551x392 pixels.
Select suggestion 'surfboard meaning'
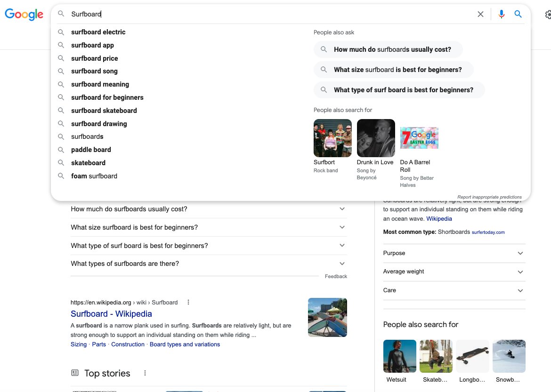(x=100, y=84)
